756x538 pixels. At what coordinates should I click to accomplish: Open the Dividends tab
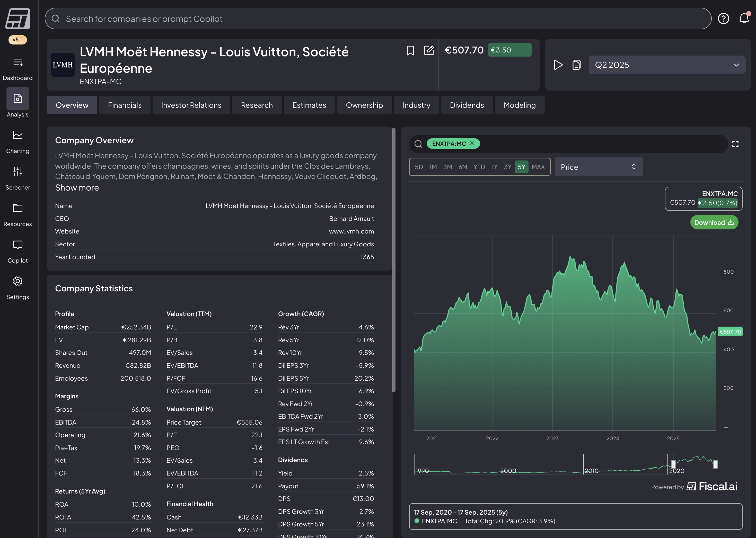point(467,105)
